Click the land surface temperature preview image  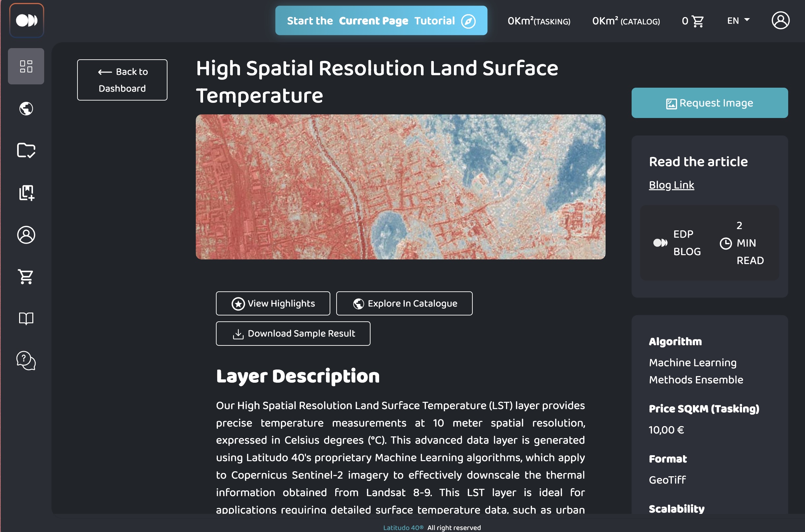(400, 187)
